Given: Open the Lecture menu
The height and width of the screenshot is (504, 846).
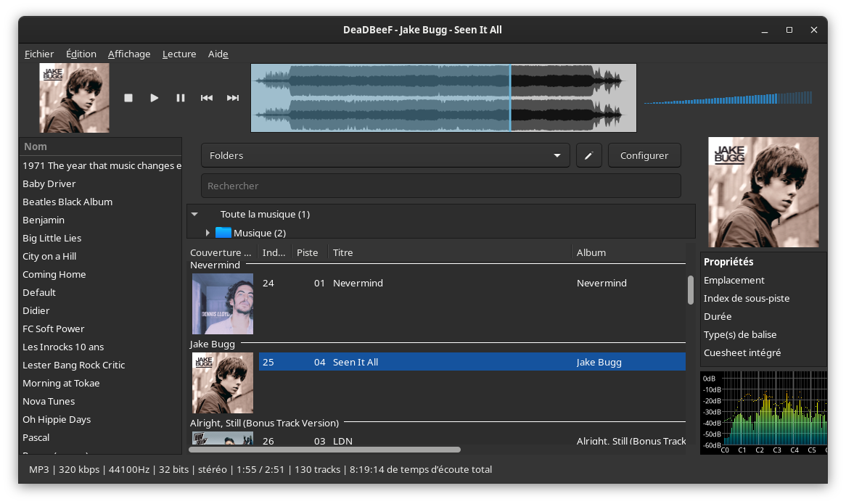Looking at the screenshot, I should point(179,54).
